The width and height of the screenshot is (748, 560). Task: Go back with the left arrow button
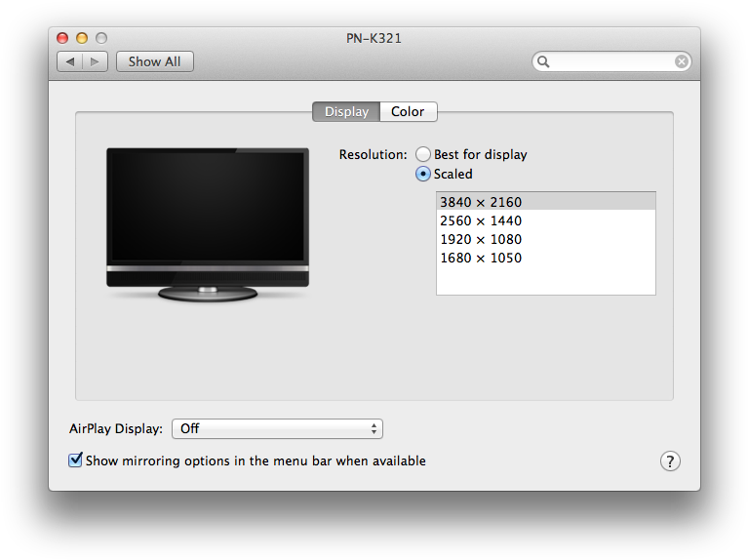point(69,61)
